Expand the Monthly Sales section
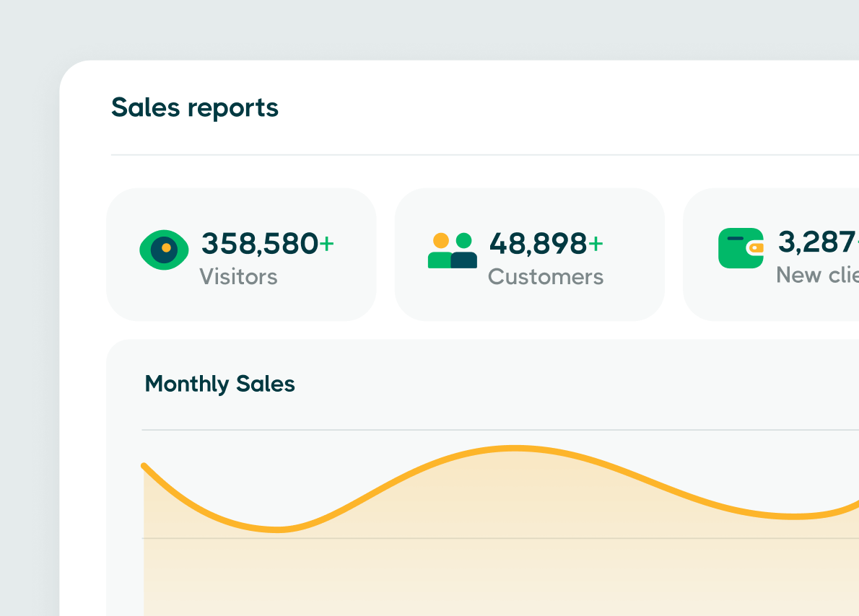 point(220,384)
